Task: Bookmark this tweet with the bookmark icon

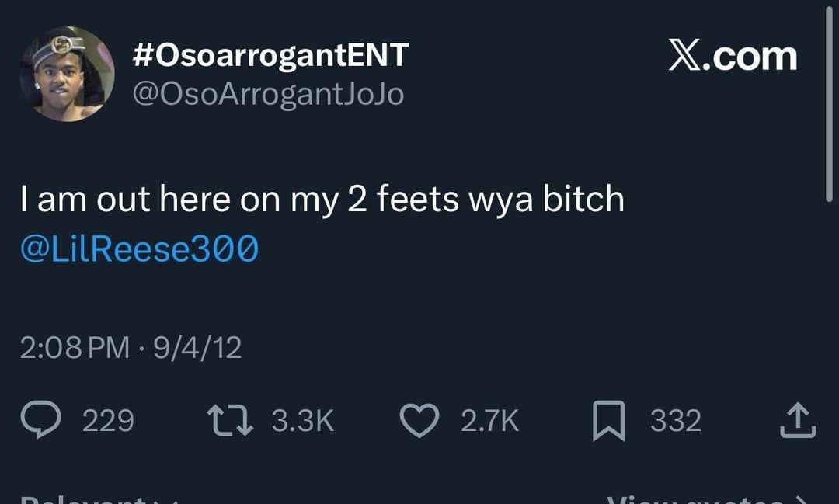Action: pyautogui.click(x=608, y=421)
